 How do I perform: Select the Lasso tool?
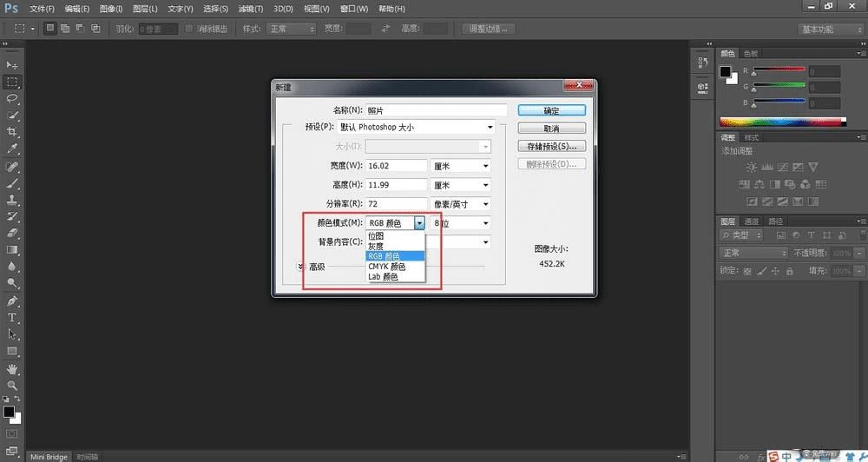click(11, 99)
